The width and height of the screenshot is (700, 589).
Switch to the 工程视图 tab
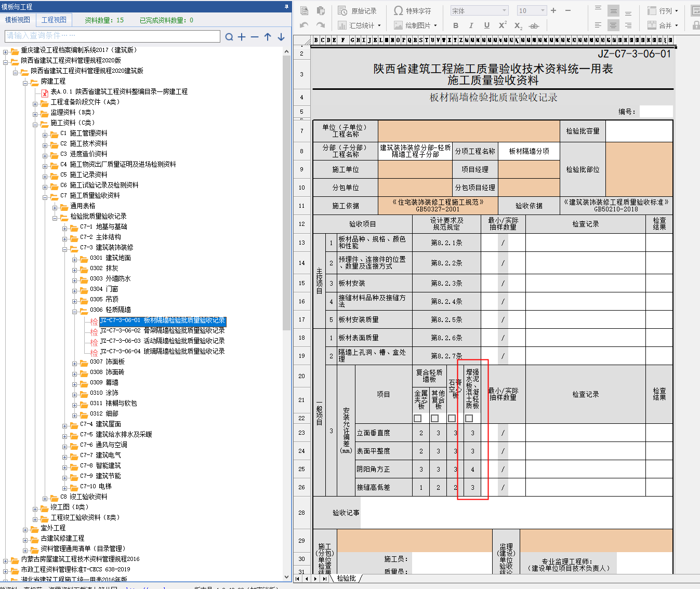(54, 20)
